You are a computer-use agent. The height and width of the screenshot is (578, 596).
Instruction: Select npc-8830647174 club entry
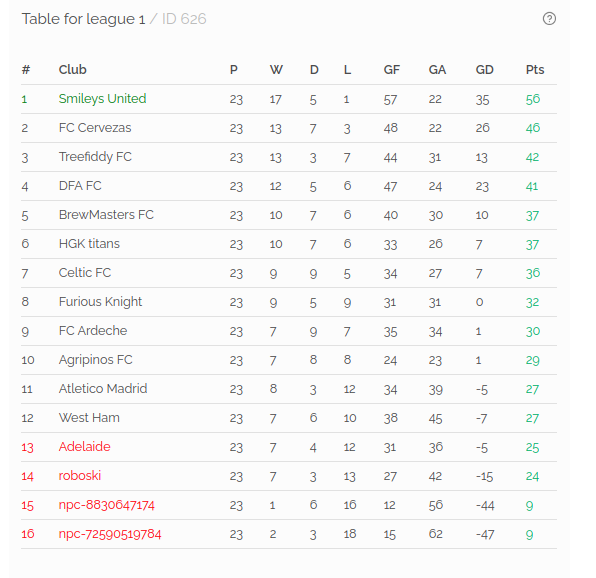[106, 505]
